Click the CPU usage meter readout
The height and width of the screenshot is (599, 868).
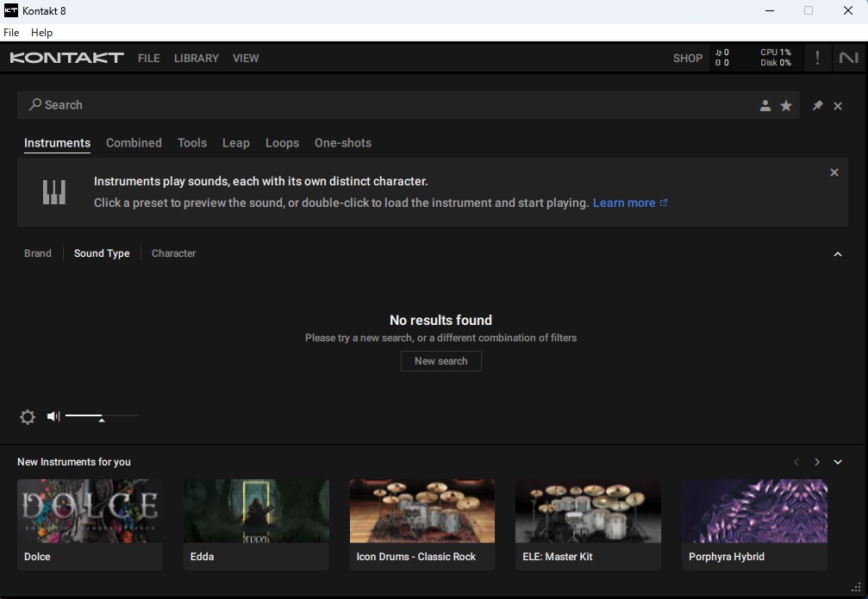pos(776,52)
